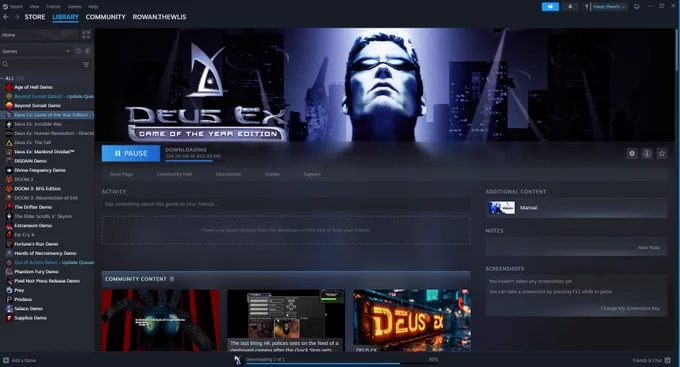Click the ready-to-play filter icon

point(88,51)
